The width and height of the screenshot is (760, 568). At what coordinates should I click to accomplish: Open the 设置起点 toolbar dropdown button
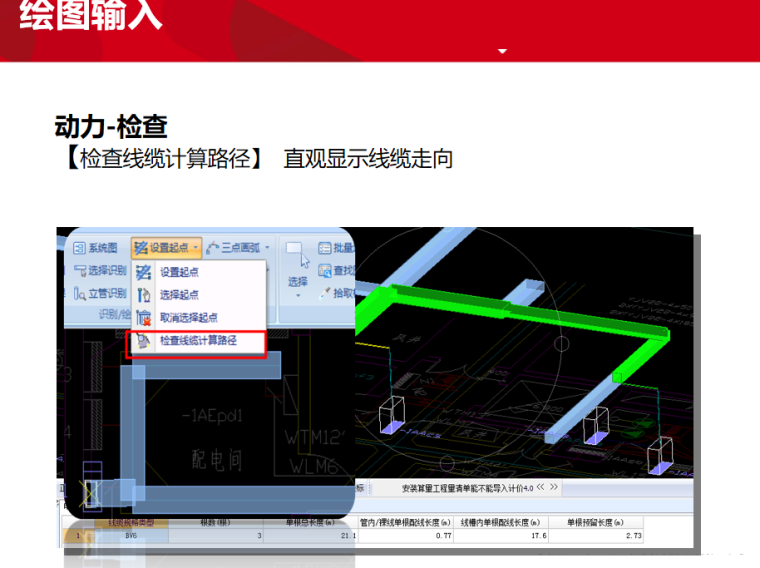coord(167,248)
